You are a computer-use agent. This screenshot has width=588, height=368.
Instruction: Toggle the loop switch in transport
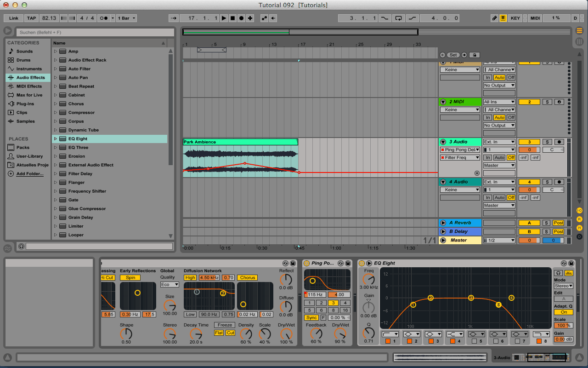[399, 18]
